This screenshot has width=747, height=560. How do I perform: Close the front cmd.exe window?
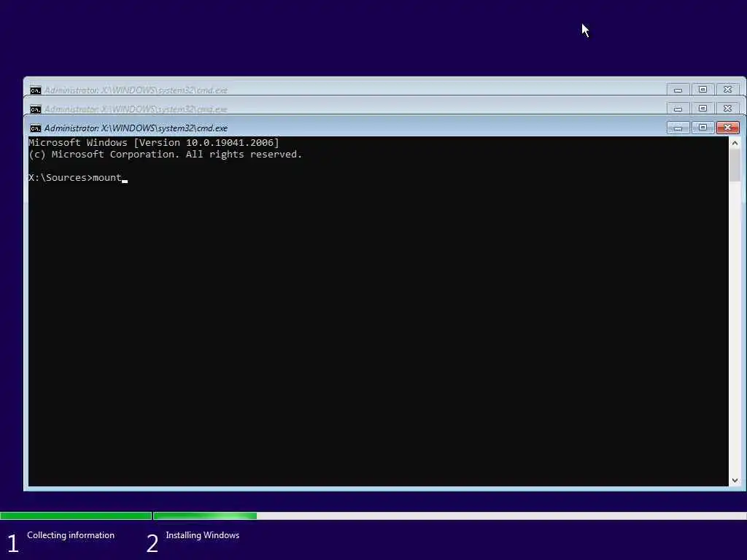[x=727, y=128]
